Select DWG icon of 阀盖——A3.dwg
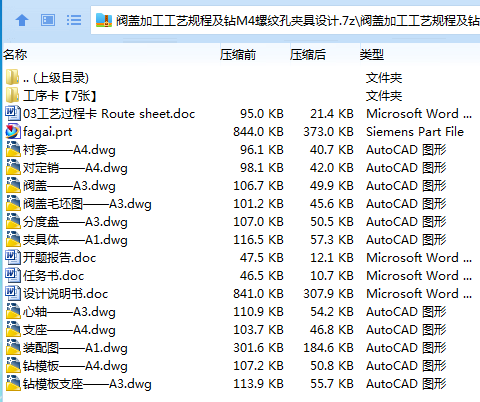The width and height of the screenshot is (480, 402). coord(13,185)
